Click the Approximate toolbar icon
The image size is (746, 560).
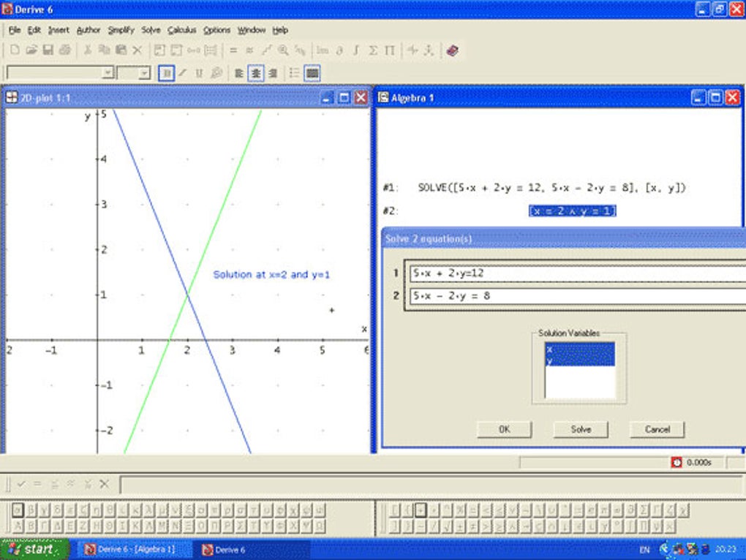(x=249, y=50)
